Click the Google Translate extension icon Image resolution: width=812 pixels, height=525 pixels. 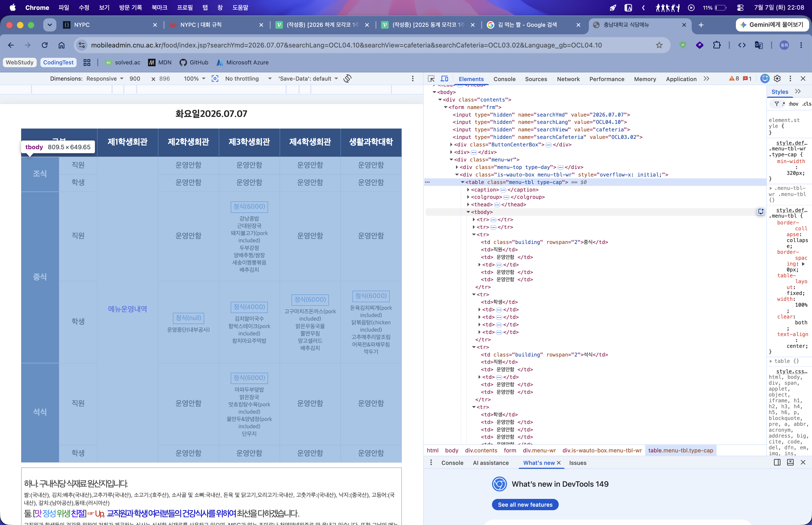tap(758, 45)
